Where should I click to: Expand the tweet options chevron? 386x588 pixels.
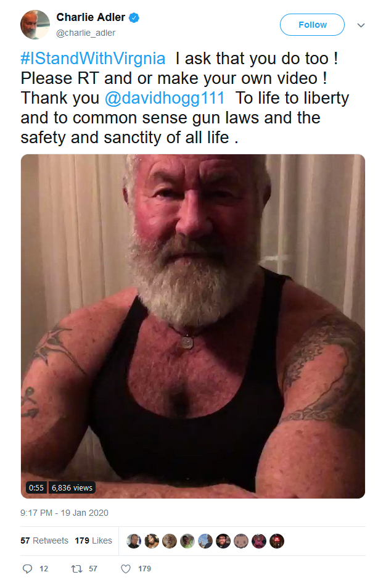tap(361, 25)
